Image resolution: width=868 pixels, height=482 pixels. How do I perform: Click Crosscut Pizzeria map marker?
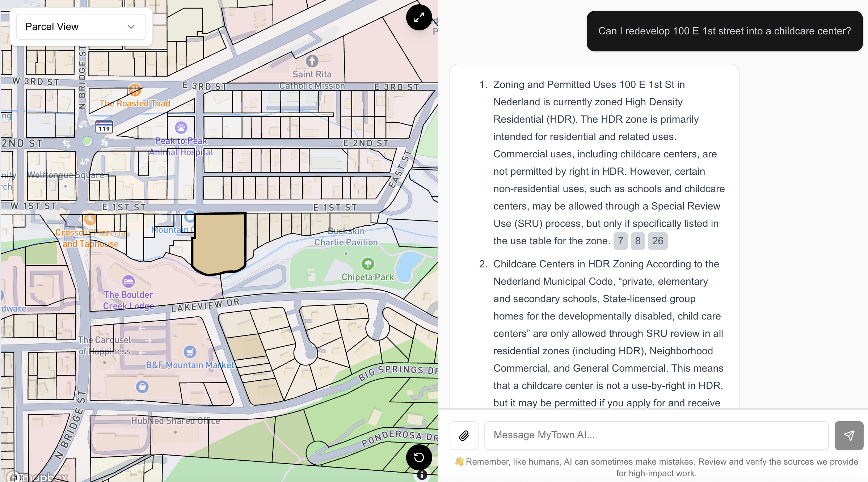90,219
